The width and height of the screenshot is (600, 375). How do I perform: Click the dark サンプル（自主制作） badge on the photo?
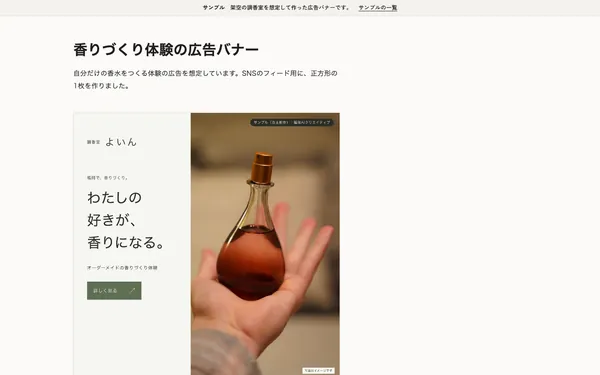coord(292,122)
